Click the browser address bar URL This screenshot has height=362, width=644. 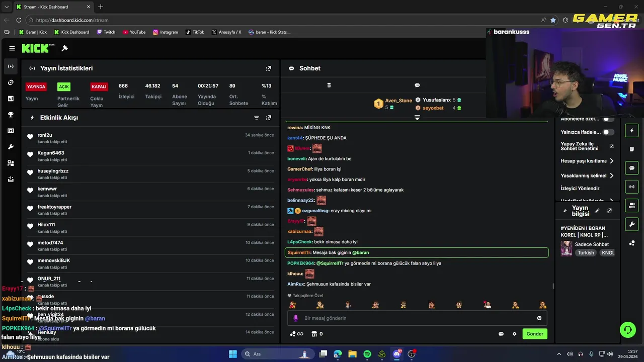point(72,20)
